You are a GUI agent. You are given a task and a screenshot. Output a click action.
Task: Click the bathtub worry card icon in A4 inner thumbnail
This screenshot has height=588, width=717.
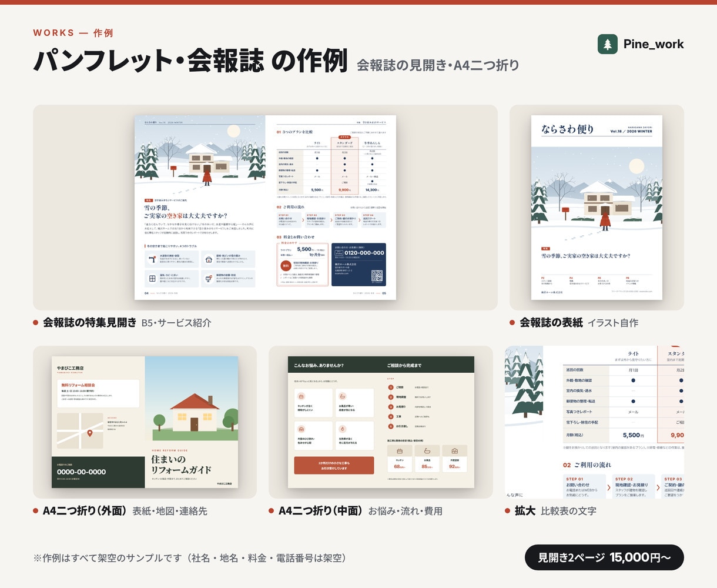343,396
